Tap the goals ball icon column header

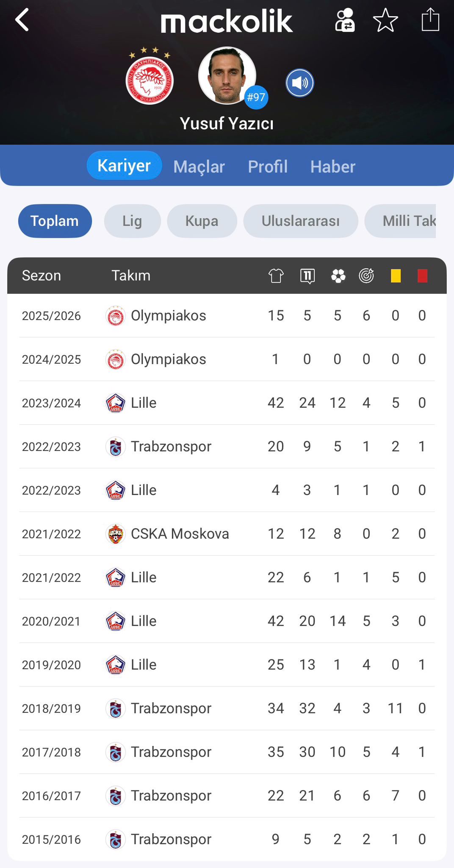click(338, 276)
